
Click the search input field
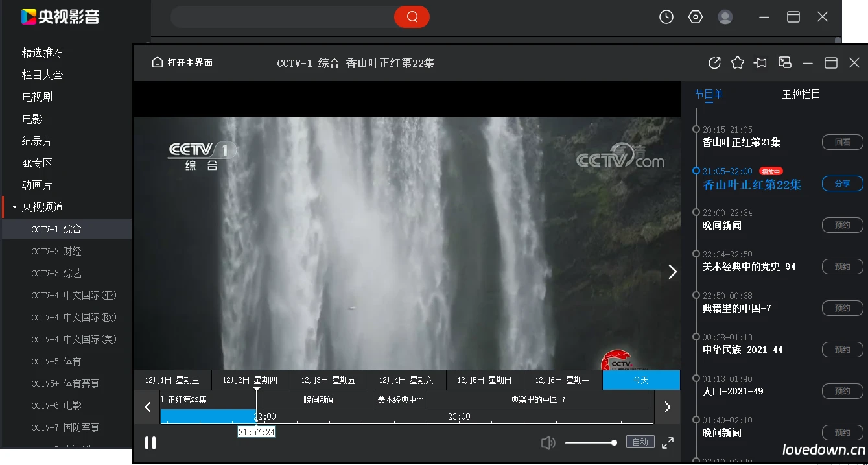tap(279, 17)
